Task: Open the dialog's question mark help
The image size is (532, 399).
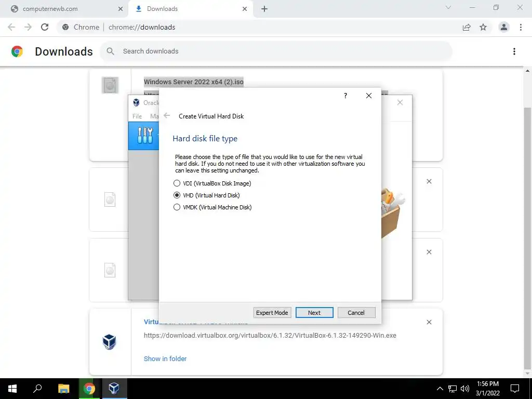Action: coord(345,96)
